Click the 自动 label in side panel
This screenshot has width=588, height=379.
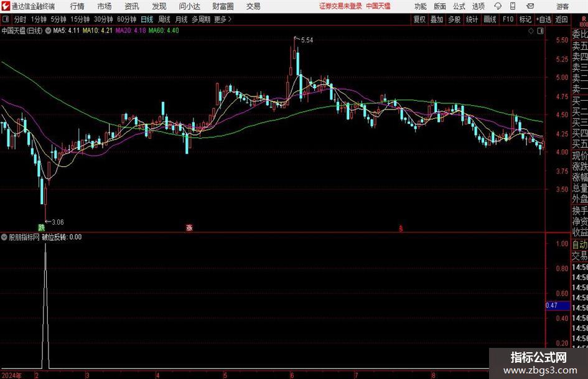pyautogui.click(x=580, y=245)
